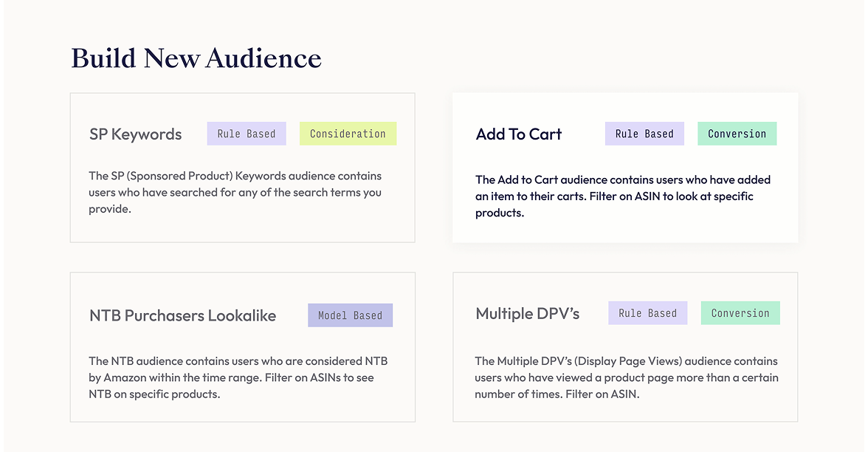Select the Rule Based tag on Add To Cart

pos(644,133)
